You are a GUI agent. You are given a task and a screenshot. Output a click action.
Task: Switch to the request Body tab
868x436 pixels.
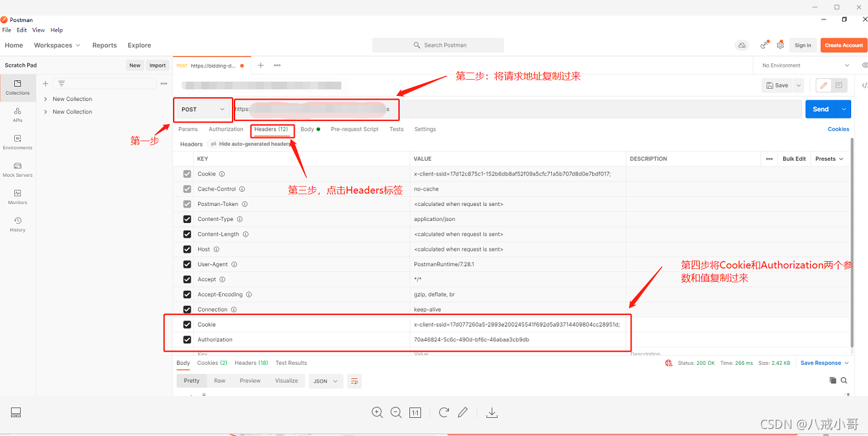tap(310, 130)
